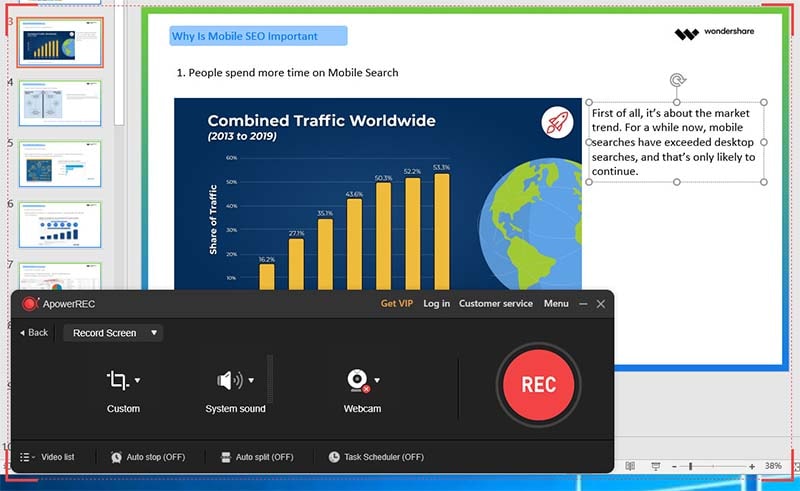This screenshot has height=491, width=800.
Task: Click the Custom crop region icon
Action: 117,380
